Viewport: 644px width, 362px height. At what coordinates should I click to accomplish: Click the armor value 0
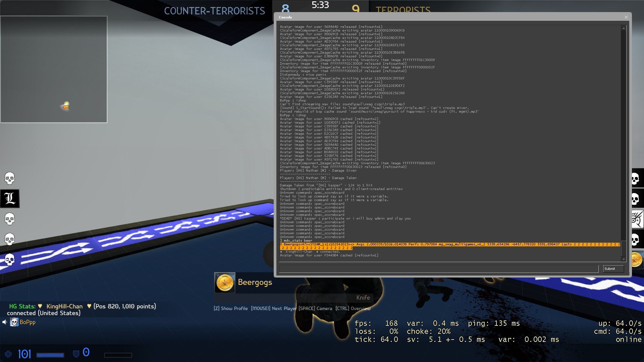pos(86,352)
